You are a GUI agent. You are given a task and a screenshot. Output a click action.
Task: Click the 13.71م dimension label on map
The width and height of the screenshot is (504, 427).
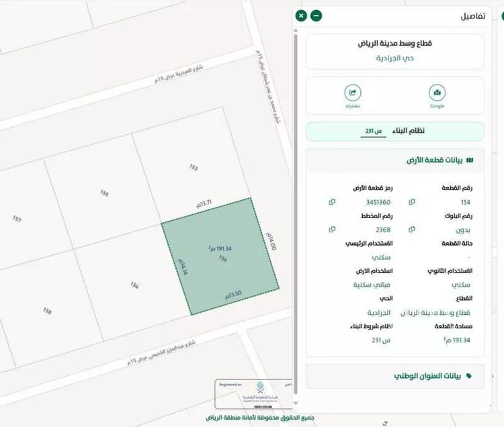click(204, 204)
